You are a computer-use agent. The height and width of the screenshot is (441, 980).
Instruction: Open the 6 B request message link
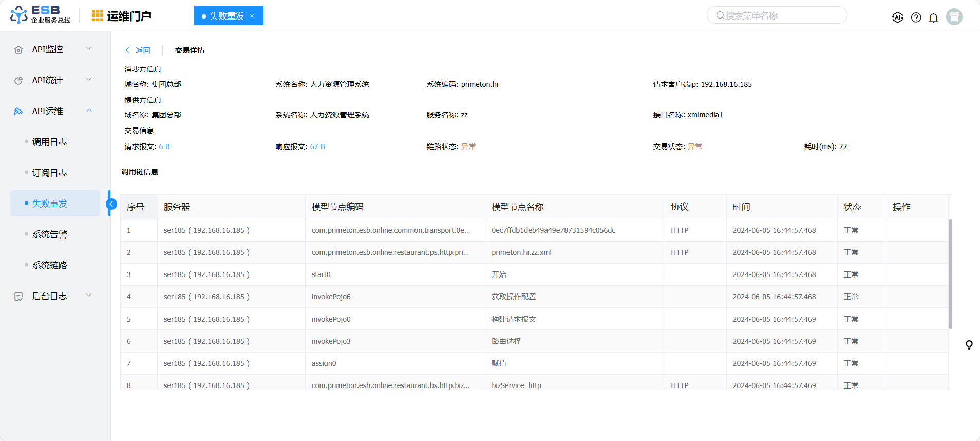click(x=164, y=146)
